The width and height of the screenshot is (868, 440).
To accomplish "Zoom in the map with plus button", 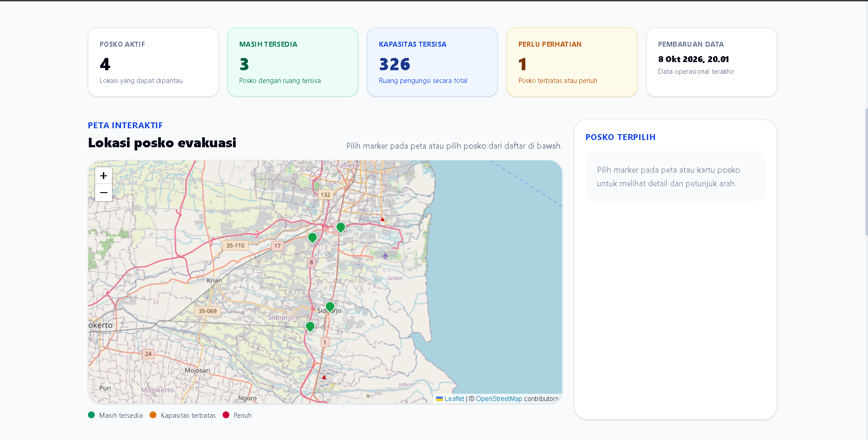I will pos(103,175).
